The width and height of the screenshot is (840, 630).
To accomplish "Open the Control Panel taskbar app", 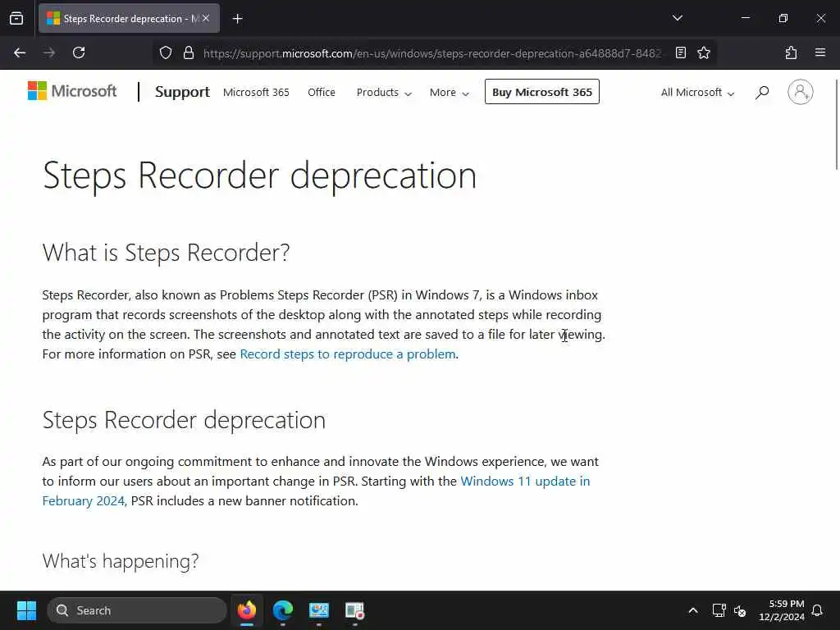I will 319,610.
